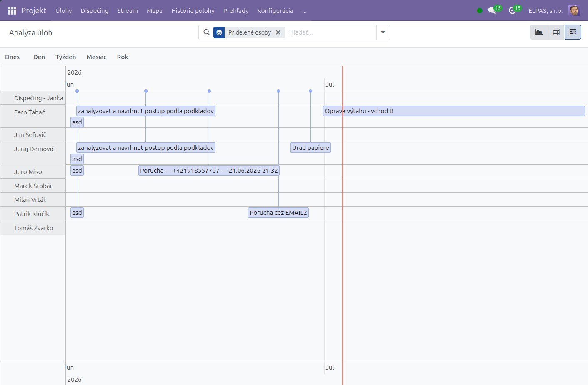Open the apps grid menu icon
Screen dimensions: 588x385
[12, 10]
